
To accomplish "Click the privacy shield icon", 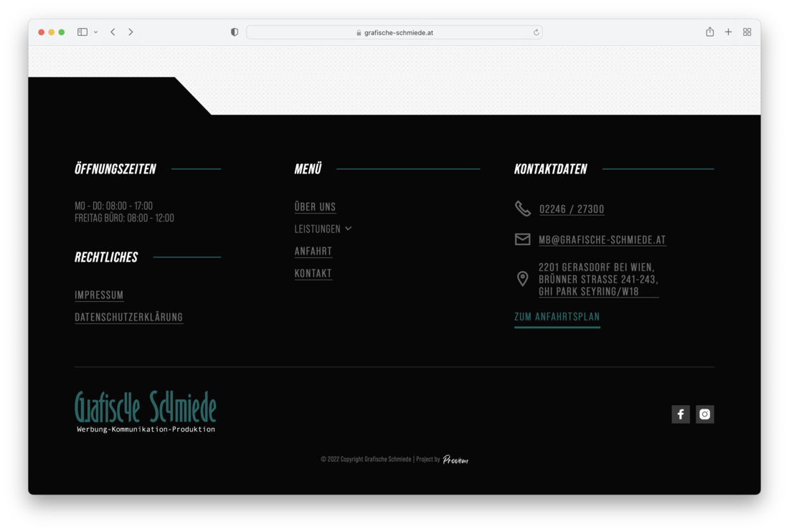I will [235, 32].
